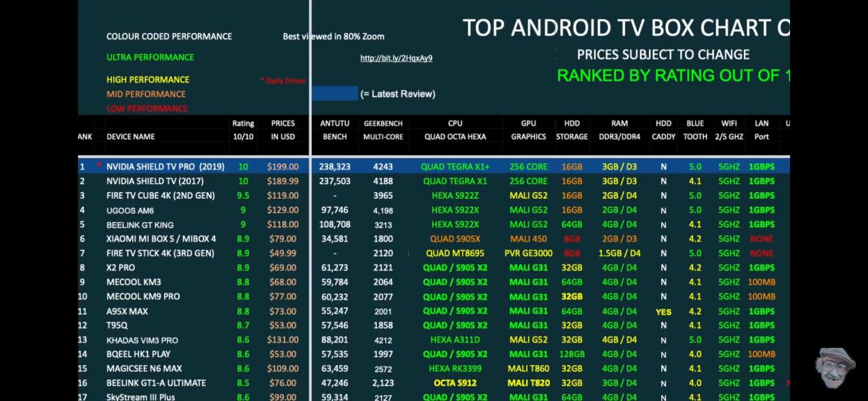Click the BEELINK GT KING device name
Screen dimensions: 868x401
tap(140, 225)
